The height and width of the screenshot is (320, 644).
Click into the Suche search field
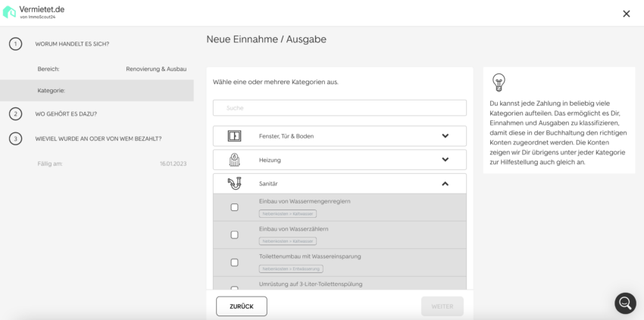pyautogui.click(x=339, y=108)
